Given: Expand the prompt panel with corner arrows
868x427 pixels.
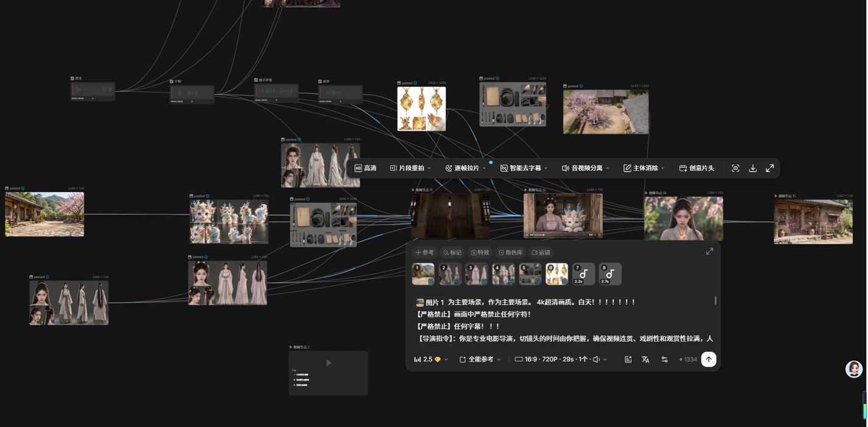Looking at the screenshot, I should coord(710,251).
